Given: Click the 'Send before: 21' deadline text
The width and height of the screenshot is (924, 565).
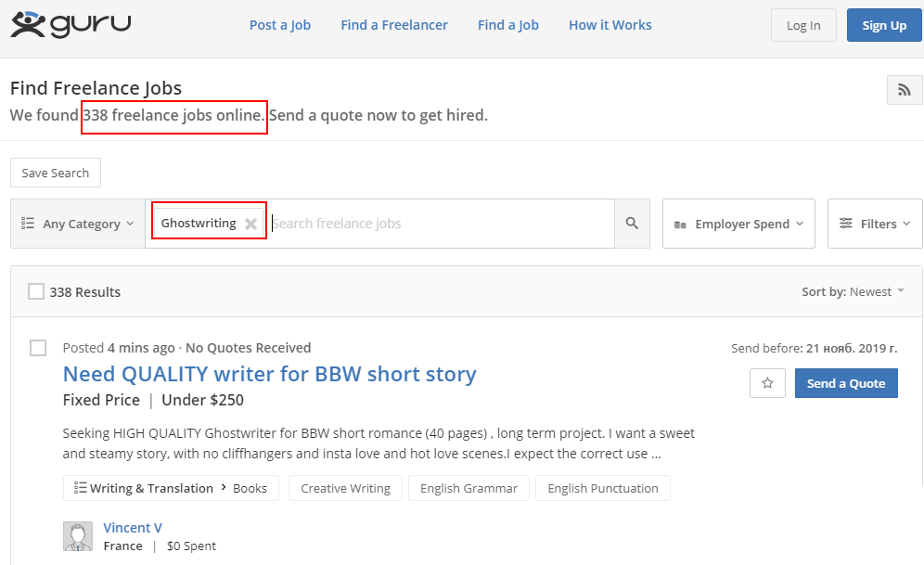Looking at the screenshot, I should pos(815,348).
